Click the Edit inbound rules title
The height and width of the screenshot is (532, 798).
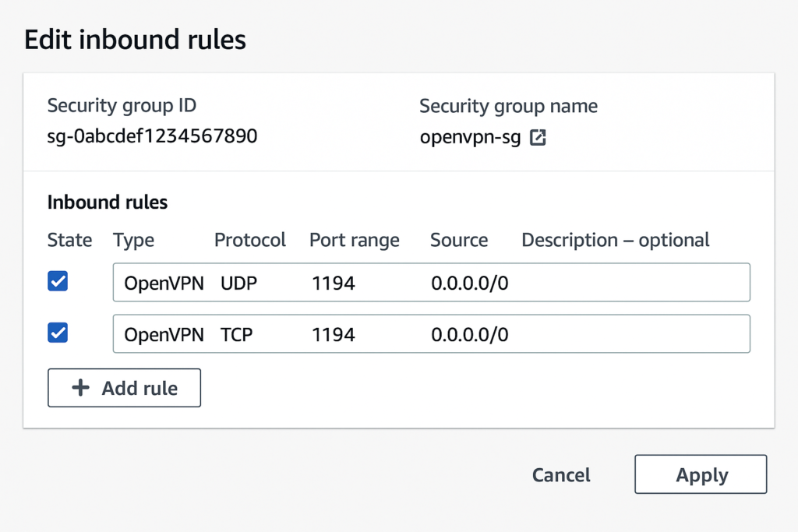[x=136, y=40]
